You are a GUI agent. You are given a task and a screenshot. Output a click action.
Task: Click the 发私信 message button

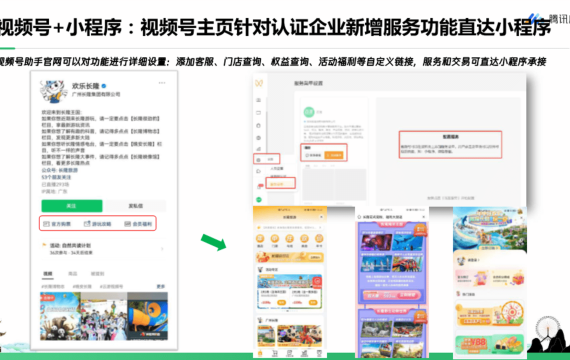[136, 206]
